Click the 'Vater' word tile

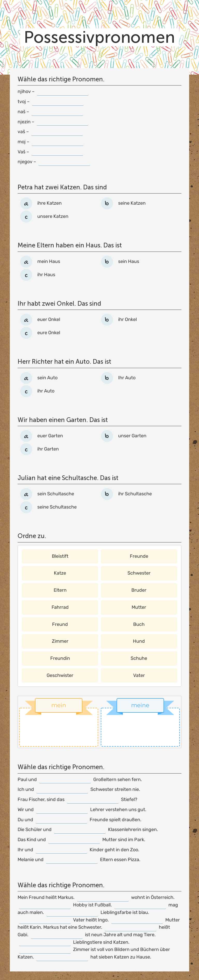pos(139,675)
